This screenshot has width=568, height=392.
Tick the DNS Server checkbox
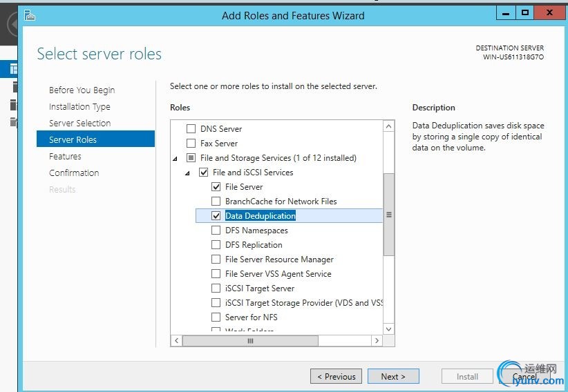[x=191, y=129]
